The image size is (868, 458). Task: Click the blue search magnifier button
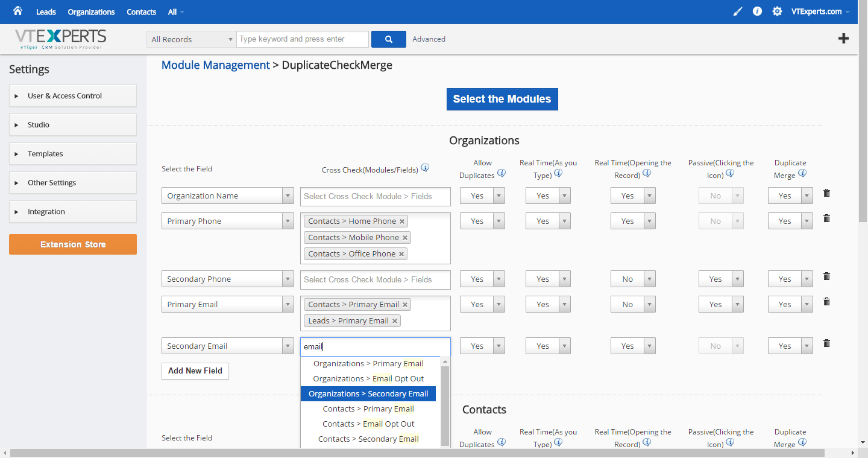point(388,39)
